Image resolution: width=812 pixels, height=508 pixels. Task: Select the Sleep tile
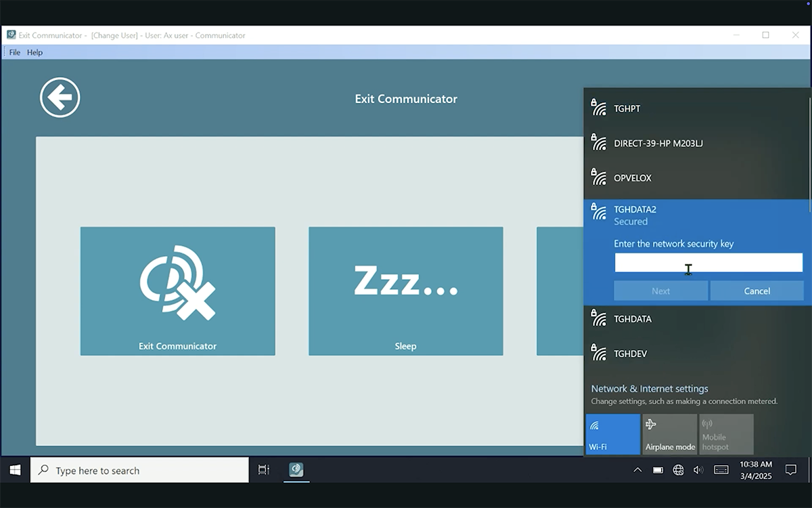tap(405, 291)
